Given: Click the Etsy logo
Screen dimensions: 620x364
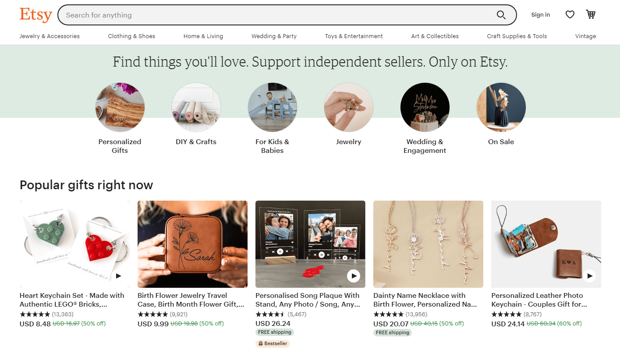Looking at the screenshot, I should pyautogui.click(x=35, y=14).
